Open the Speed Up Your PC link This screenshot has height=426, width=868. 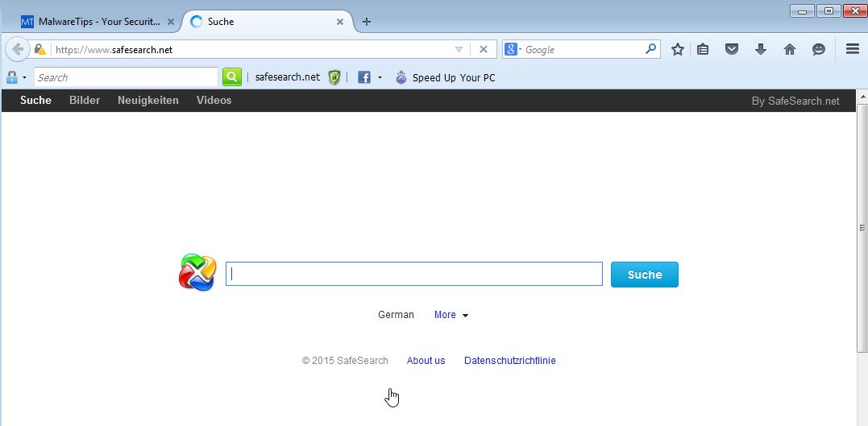click(454, 78)
